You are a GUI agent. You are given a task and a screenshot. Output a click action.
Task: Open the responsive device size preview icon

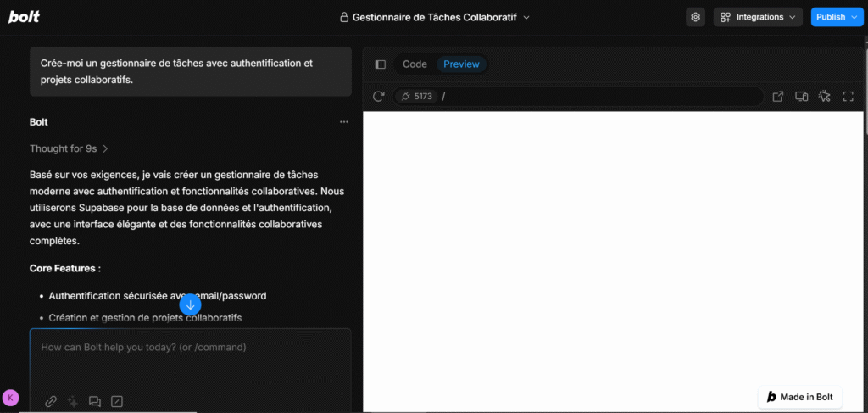click(801, 97)
